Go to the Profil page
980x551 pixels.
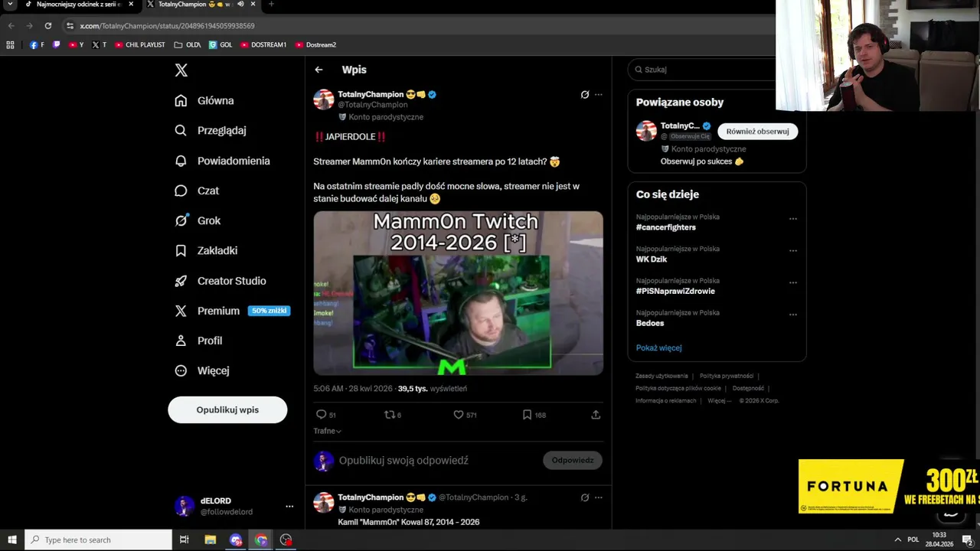(198, 341)
